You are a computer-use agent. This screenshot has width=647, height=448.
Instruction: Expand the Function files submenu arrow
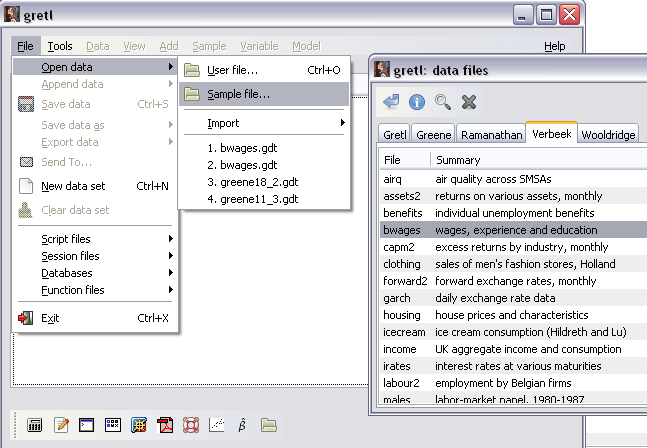pyautogui.click(x=170, y=290)
